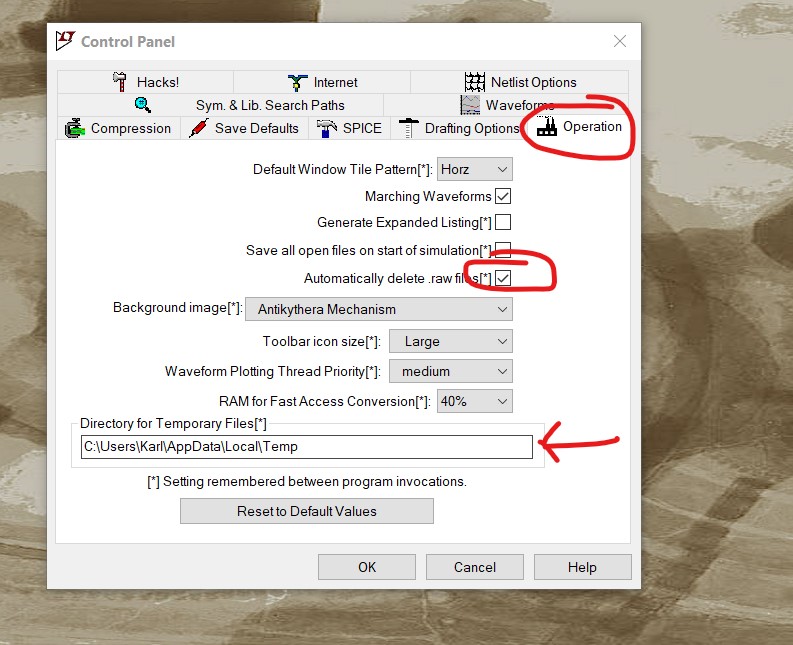
Task: Expand RAM for Fast Access Conversion dropdown
Action: tap(474, 401)
